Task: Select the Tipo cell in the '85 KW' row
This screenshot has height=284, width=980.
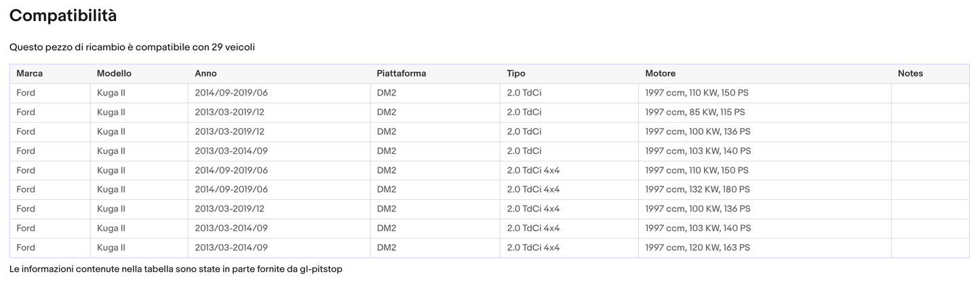Action: 524,112
